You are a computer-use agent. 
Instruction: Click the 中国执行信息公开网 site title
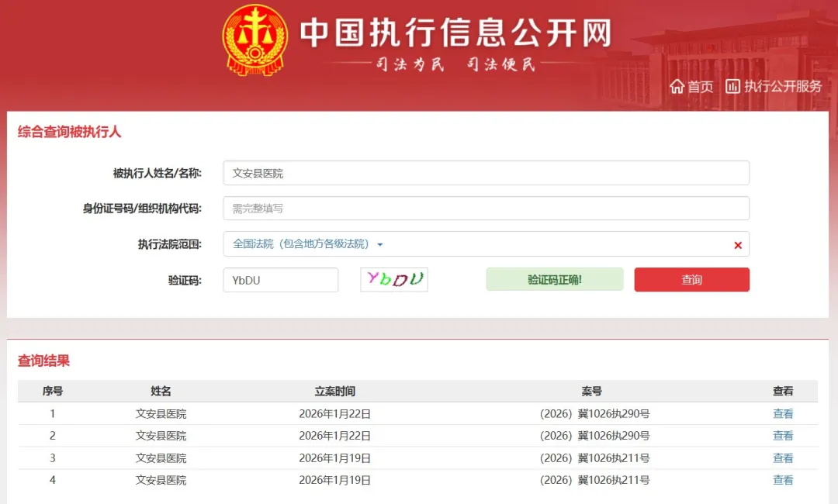tap(455, 32)
